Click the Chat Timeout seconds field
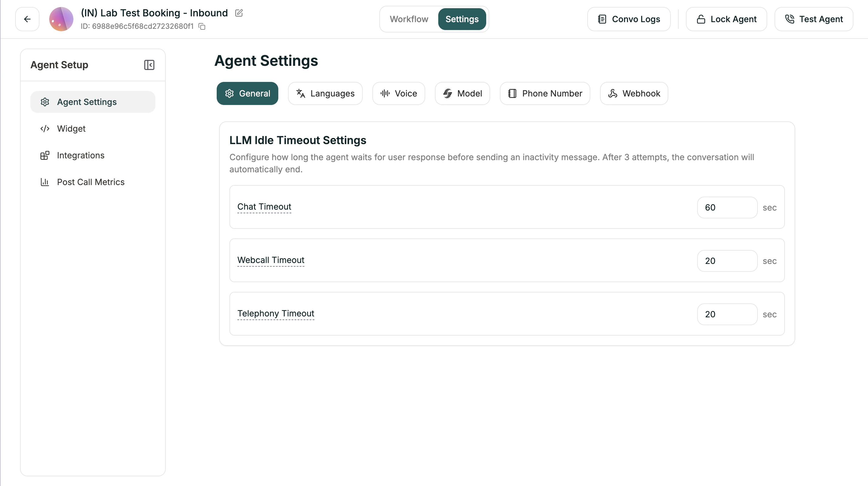 point(727,208)
